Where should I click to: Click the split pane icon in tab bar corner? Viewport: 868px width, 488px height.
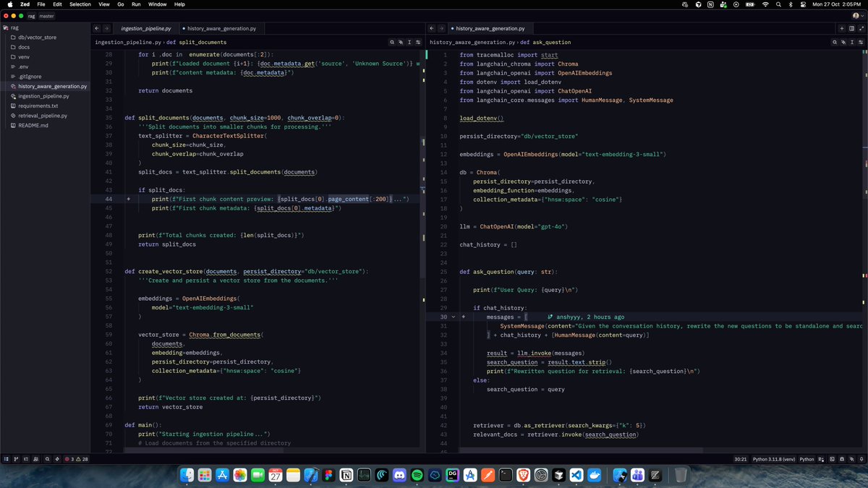(851, 27)
